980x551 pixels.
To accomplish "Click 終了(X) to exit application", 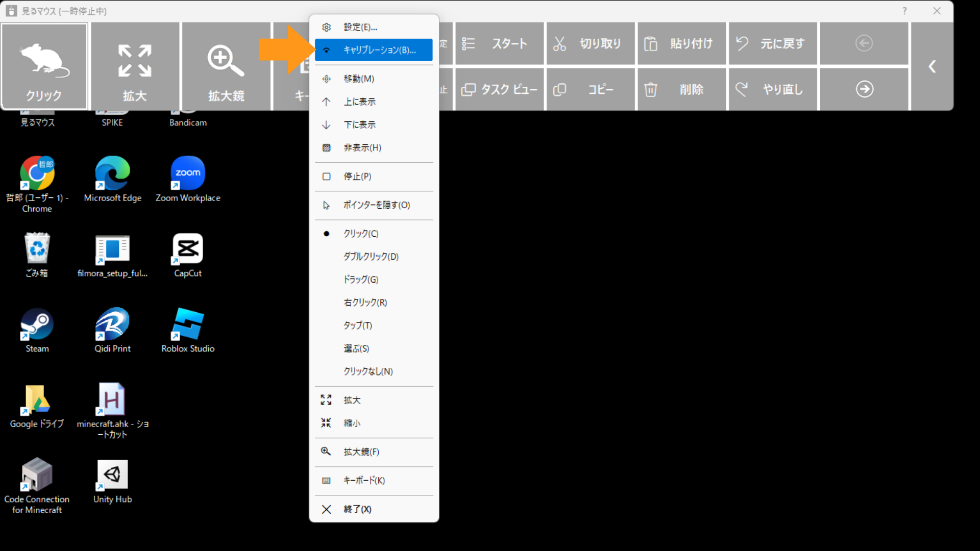I will [x=357, y=509].
